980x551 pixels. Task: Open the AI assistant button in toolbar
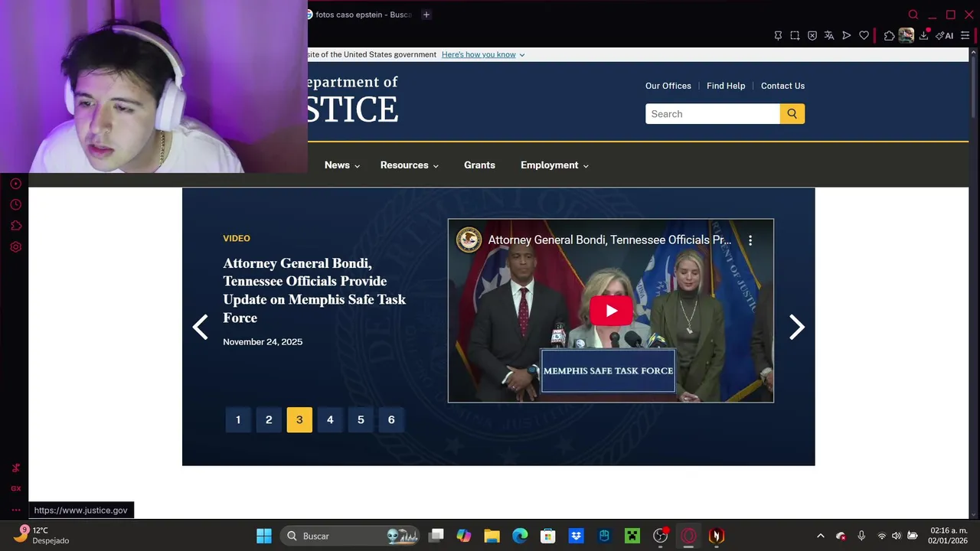click(x=945, y=35)
